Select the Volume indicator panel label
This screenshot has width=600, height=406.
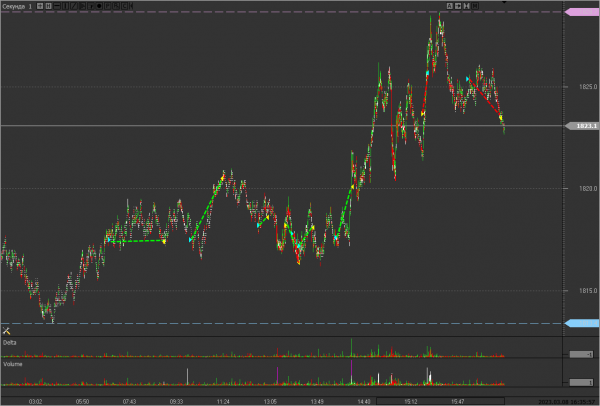13,364
